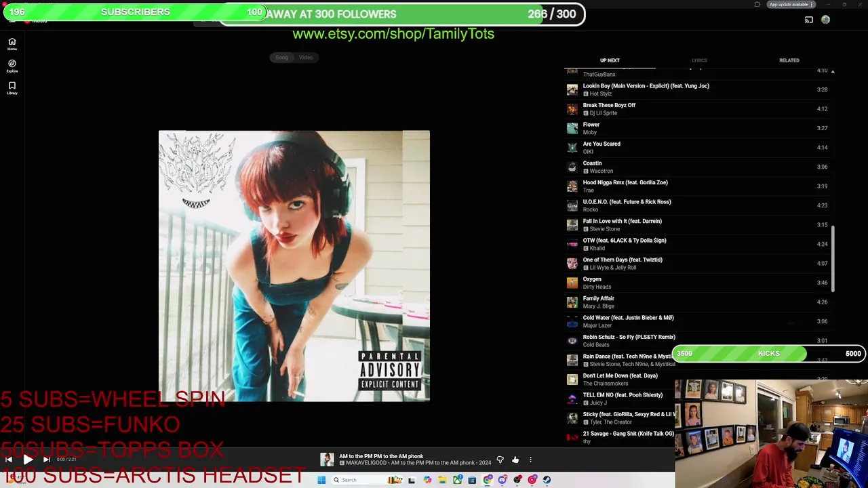868x488 pixels.
Task: Click the extensions puzzle icon
Action: coord(757,4)
